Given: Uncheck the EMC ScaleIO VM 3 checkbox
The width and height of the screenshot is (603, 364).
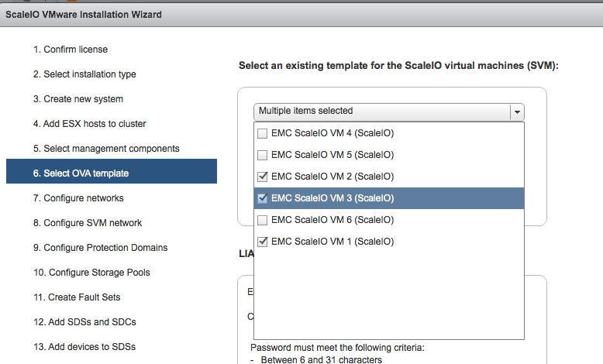Looking at the screenshot, I should [263, 198].
